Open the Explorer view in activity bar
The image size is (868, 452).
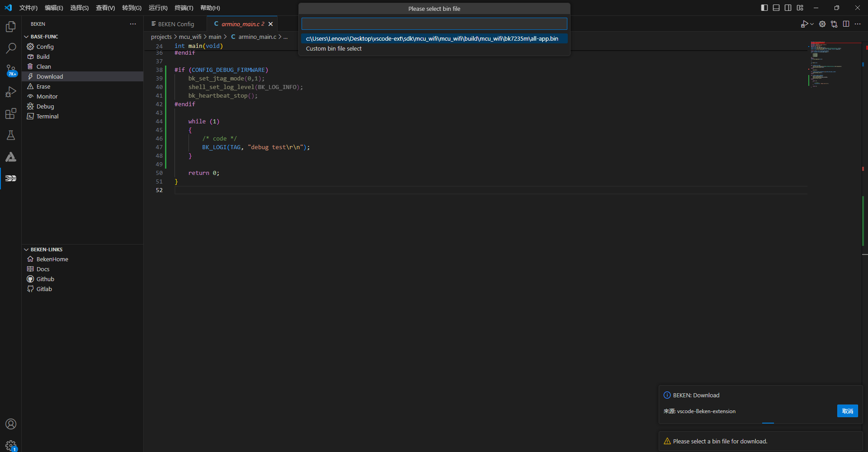(11, 27)
